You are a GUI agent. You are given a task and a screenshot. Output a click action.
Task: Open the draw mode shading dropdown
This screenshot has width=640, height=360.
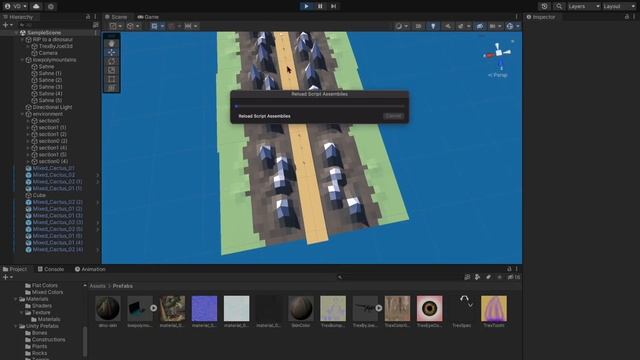point(402,26)
